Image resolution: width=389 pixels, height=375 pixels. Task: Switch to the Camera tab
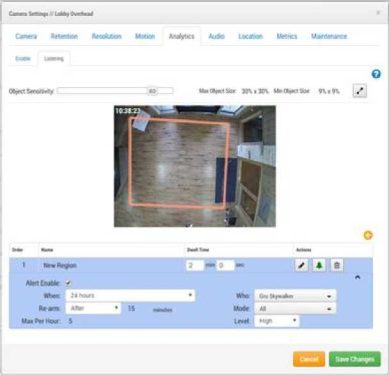click(x=26, y=36)
